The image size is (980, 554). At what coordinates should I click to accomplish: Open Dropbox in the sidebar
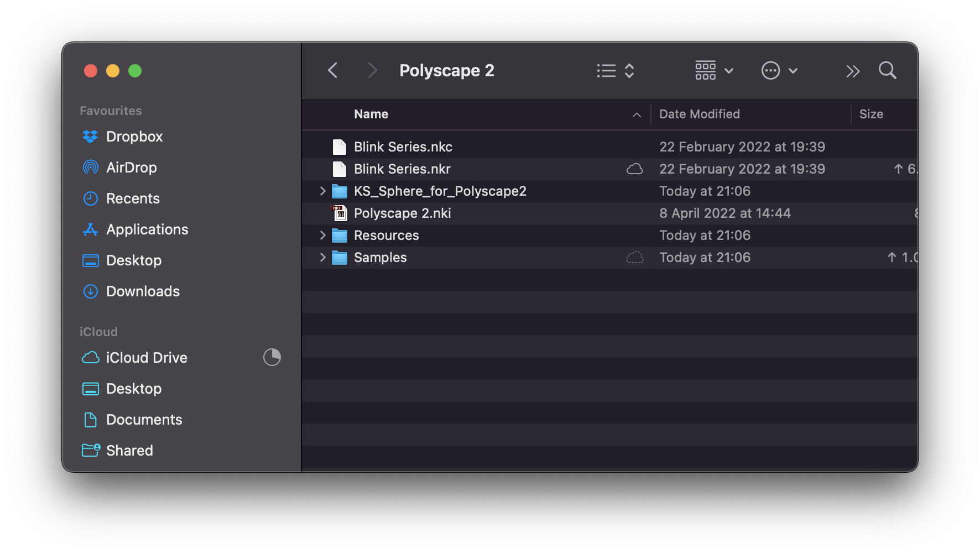134,137
